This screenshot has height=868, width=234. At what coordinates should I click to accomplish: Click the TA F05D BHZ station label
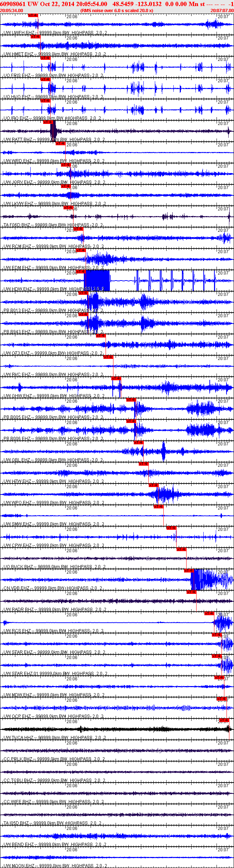coord(17,225)
